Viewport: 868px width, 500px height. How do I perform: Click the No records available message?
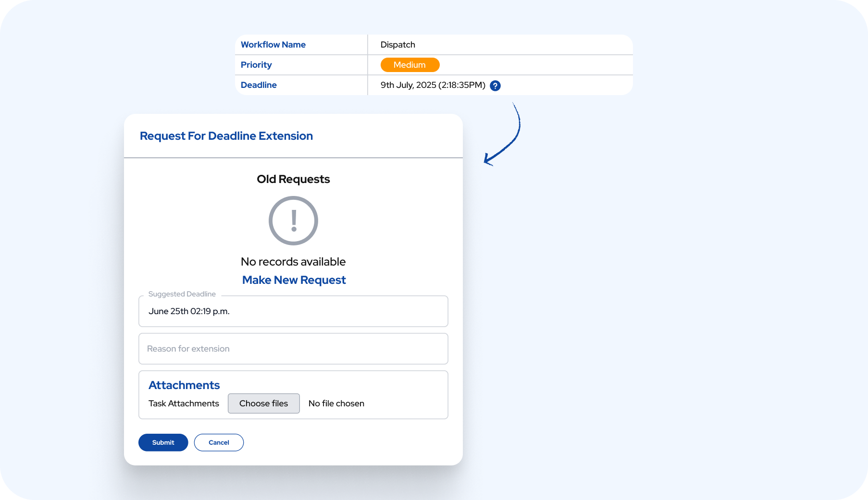click(x=293, y=262)
